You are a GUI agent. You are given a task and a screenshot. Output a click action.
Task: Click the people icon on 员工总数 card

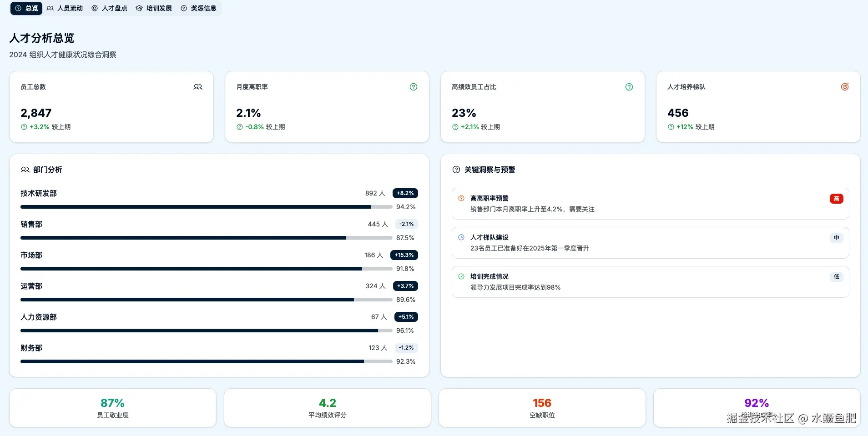tap(198, 87)
